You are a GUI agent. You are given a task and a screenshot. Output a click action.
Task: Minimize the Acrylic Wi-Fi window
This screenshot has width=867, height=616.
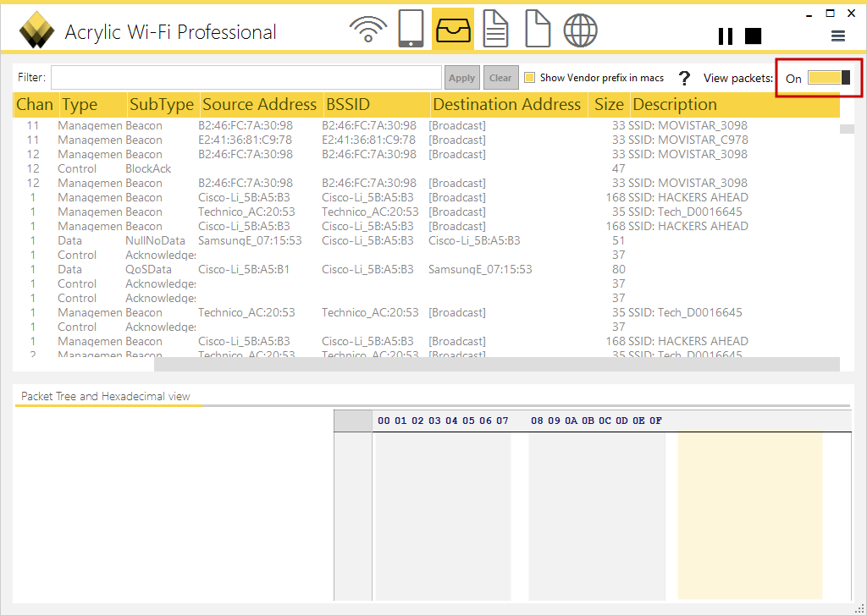(809, 14)
